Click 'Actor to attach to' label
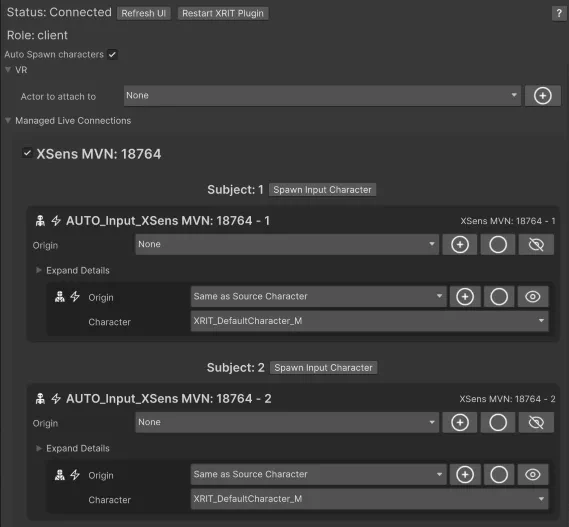Image resolution: width=569 pixels, height=527 pixels. (x=58, y=97)
